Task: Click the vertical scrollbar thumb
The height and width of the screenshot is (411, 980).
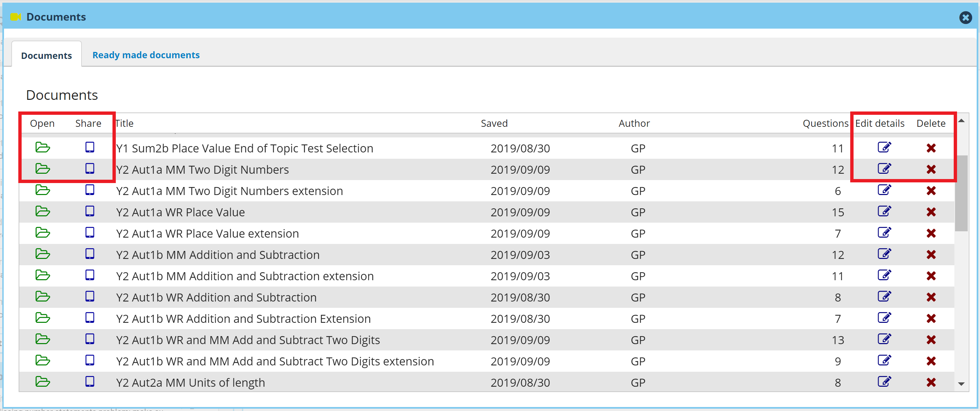Action: [x=961, y=193]
